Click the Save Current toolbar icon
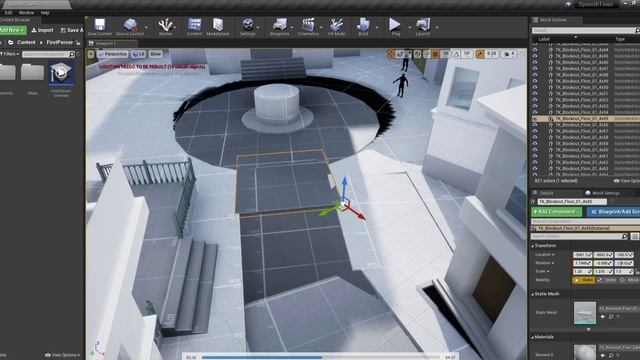Screen dimensions: 640x360 (x=100, y=27)
